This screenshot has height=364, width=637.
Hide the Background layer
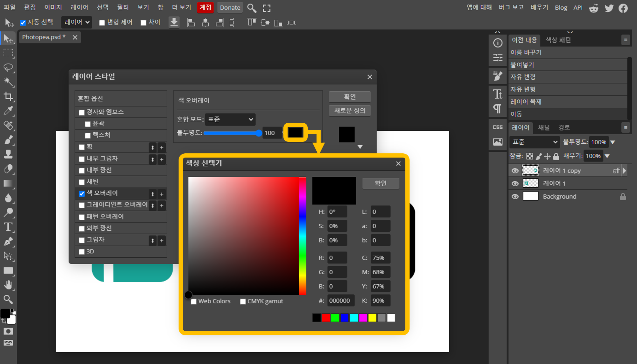515,196
